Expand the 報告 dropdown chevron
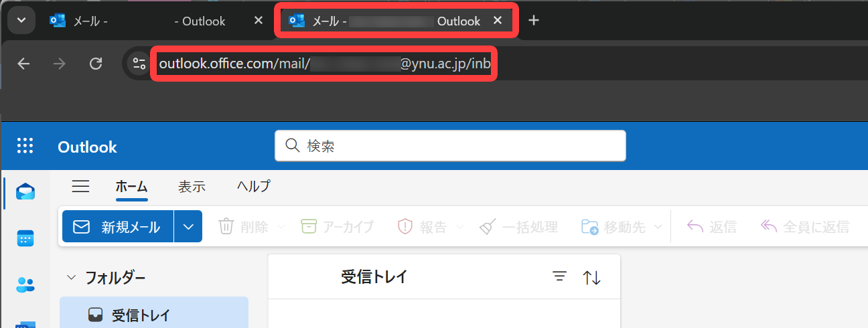 (460, 228)
